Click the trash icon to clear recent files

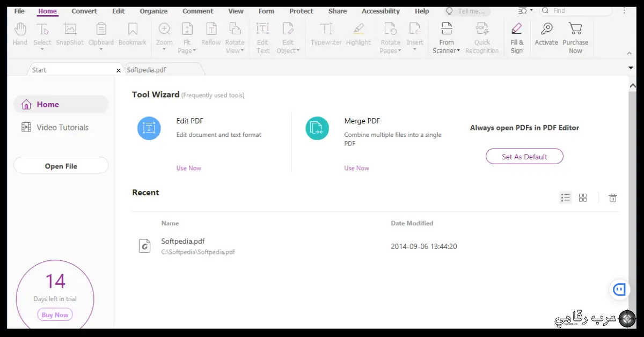coord(612,197)
